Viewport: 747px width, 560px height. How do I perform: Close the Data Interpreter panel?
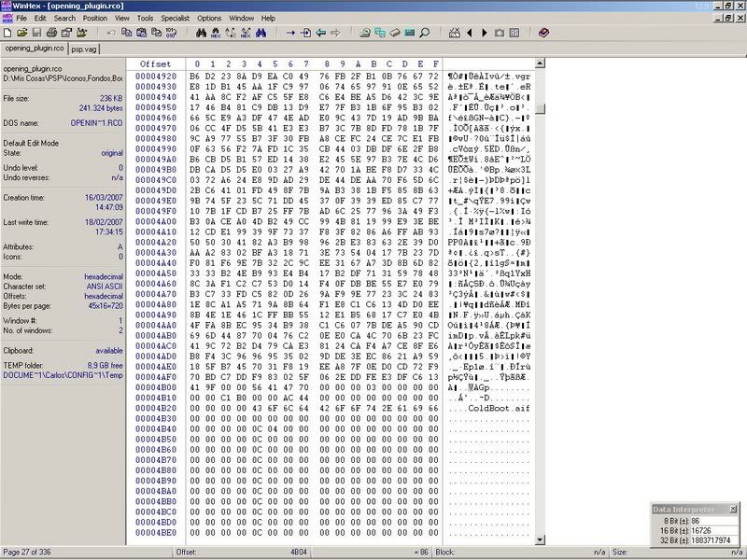733,509
